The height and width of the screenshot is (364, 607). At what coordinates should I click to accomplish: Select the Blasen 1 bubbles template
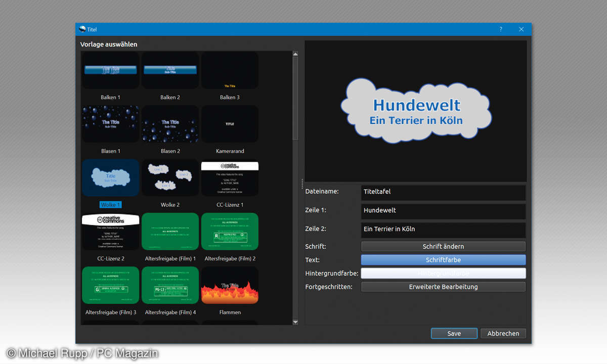click(110, 124)
